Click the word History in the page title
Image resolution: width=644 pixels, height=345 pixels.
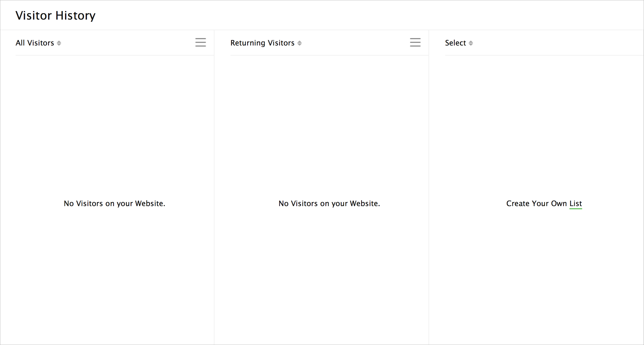tap(75, 15)
